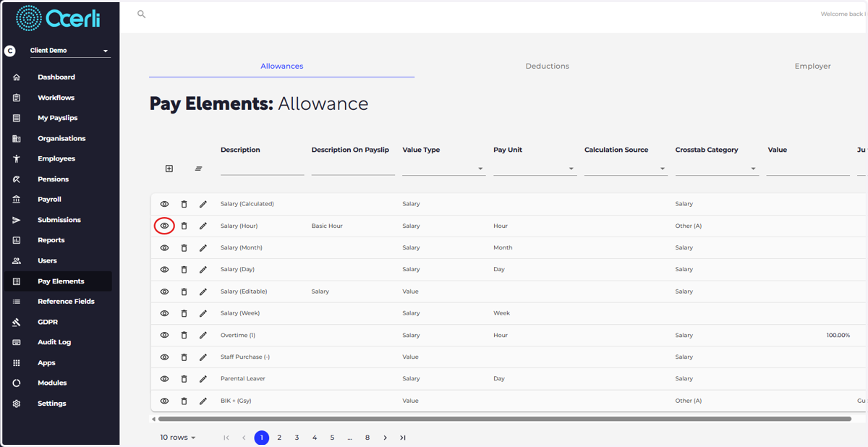Click the Pensions sidebar icon
The image size is (868, 447).
(x=17, y=179)
